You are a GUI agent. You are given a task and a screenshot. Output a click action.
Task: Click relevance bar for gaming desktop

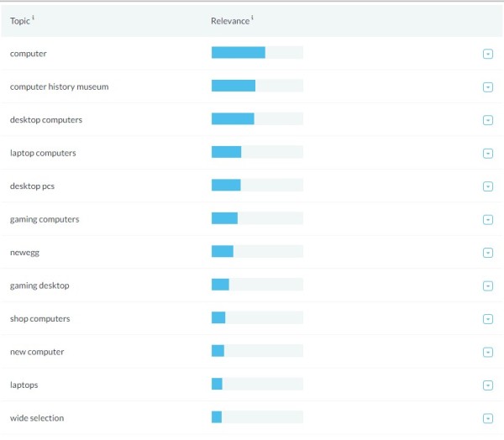point(257,284)
